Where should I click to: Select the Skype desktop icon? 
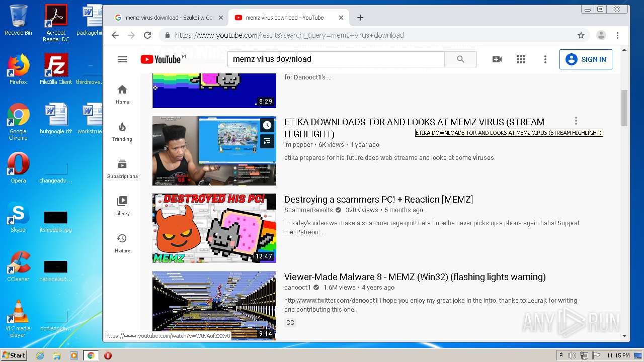tap(18, 217)
